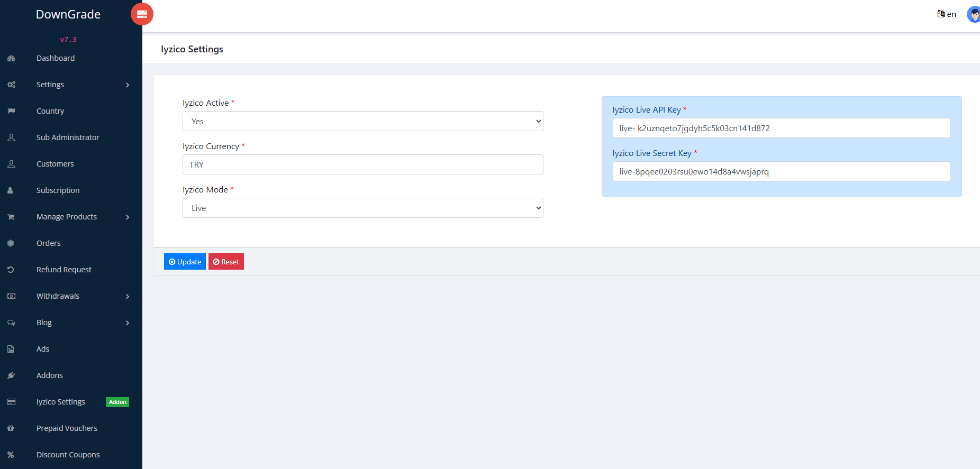Screen dimensions: 980x469
Task: Click the Iyzico Live API Key field
Action: click(781, 128)
